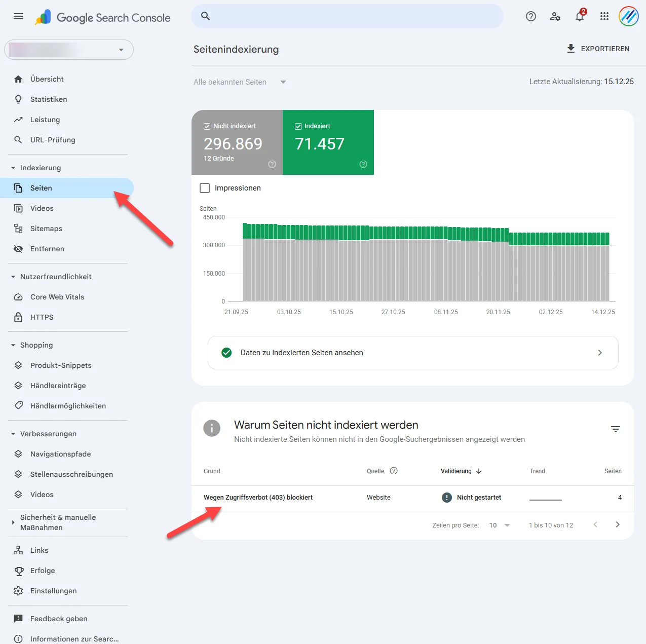
Task: Open Wegen Zugriffsverbot (403) blockiert row
Action: coord(412,498)
